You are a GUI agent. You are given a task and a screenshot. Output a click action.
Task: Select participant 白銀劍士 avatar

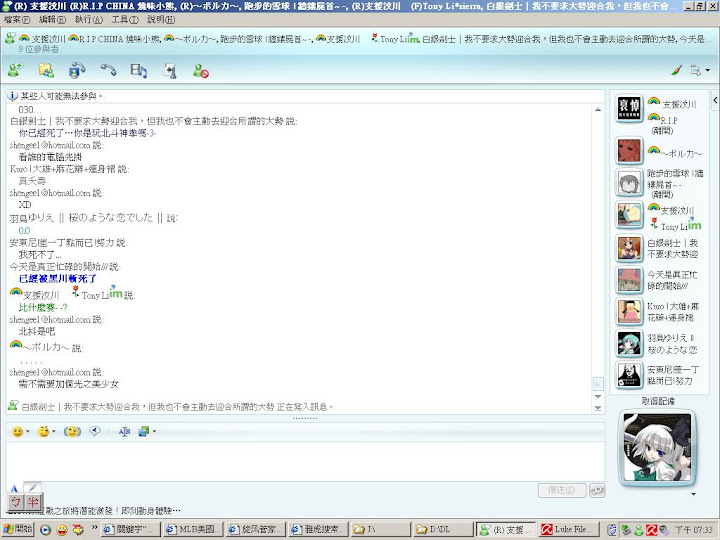click(x=629, y=248)
